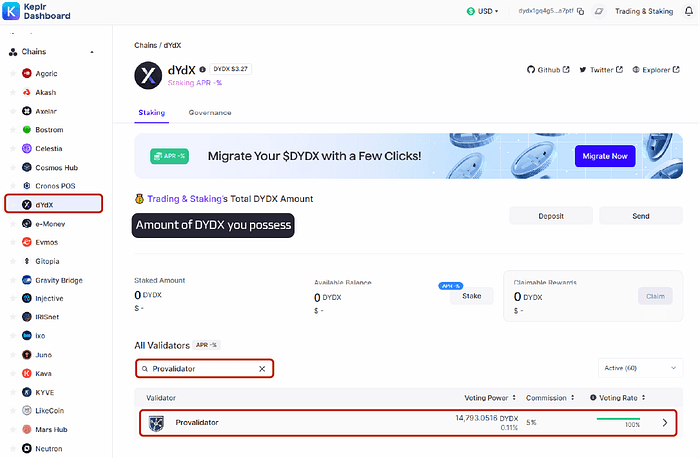700x458 pixels.
Task: Click the Deposit button
Action: coord(551,216)
